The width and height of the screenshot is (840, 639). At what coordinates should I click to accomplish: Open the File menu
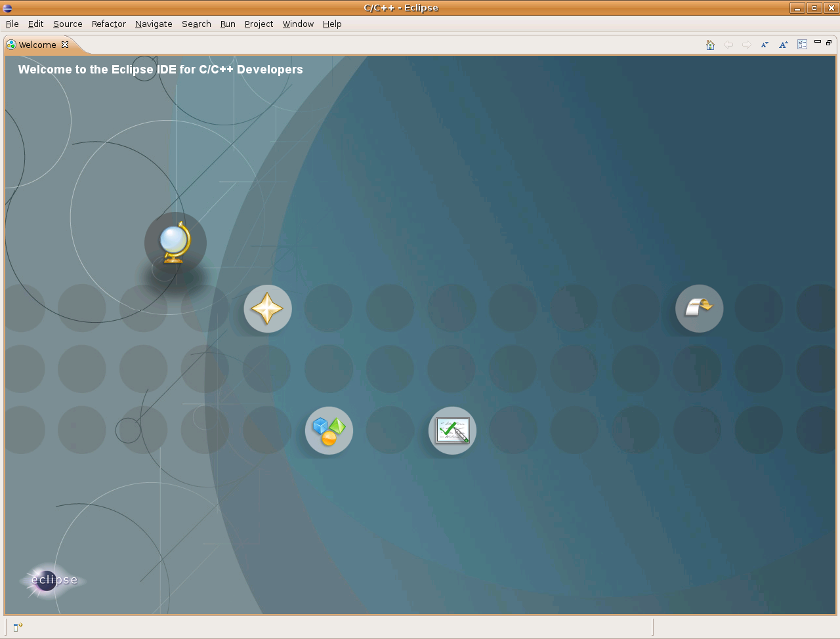pos(12,24)
